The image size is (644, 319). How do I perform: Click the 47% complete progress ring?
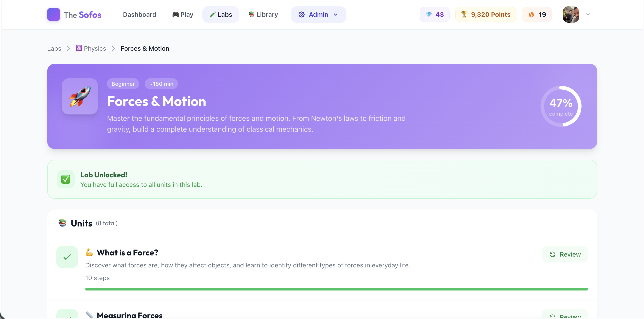coord(561,106)
